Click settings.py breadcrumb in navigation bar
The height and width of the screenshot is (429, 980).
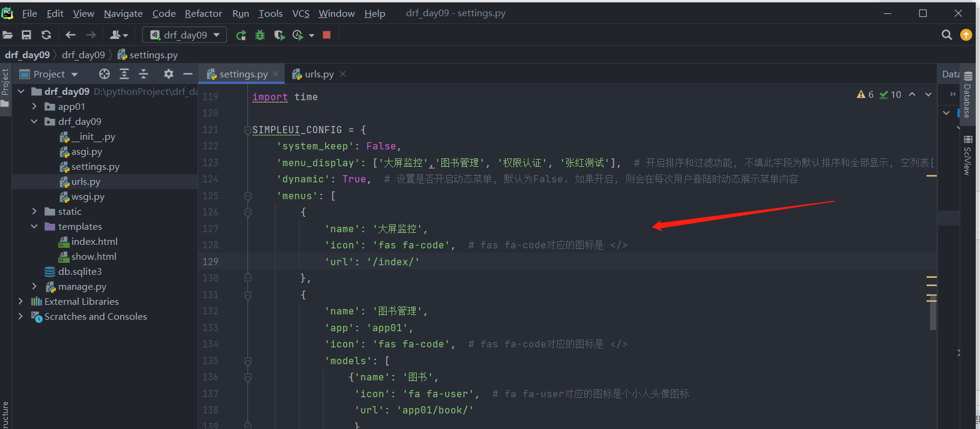click(x=147, y=55)
